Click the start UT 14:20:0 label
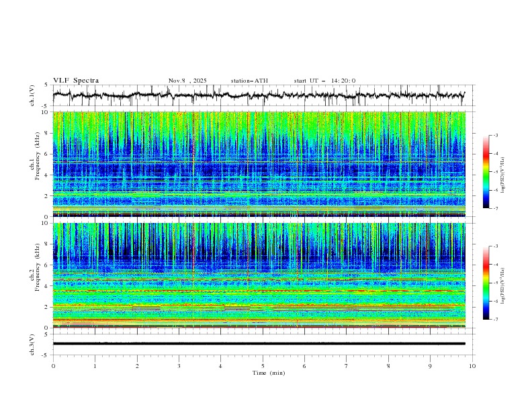Screen dimensions: 532x411 tap(324, 81)
